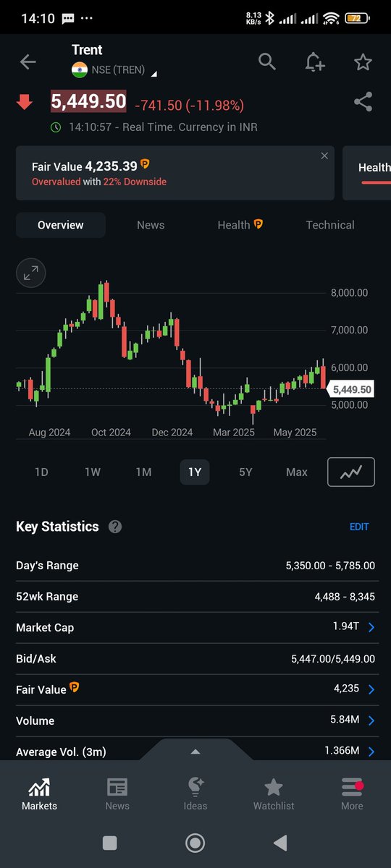Image resolution: width=391 pixels, height=868 pixels.
Task: Open Markets in bottom navigation
Action: click(x=39, y=794)
